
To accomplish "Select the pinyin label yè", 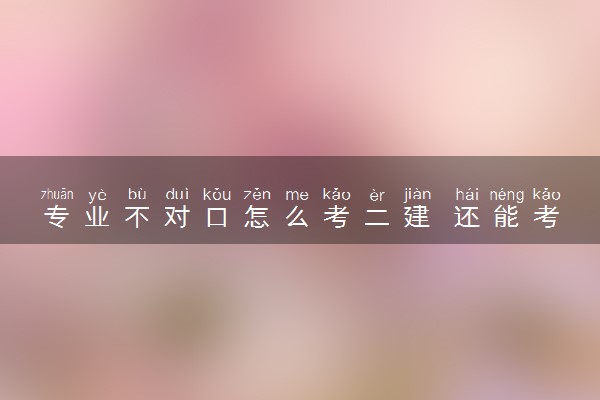I will [97, 195].
